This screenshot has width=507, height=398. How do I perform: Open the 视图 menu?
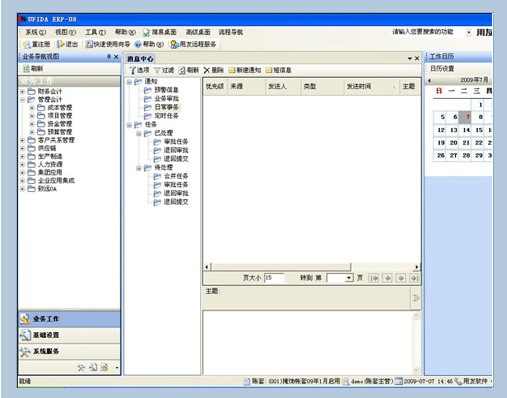click(x=65, y=32)
